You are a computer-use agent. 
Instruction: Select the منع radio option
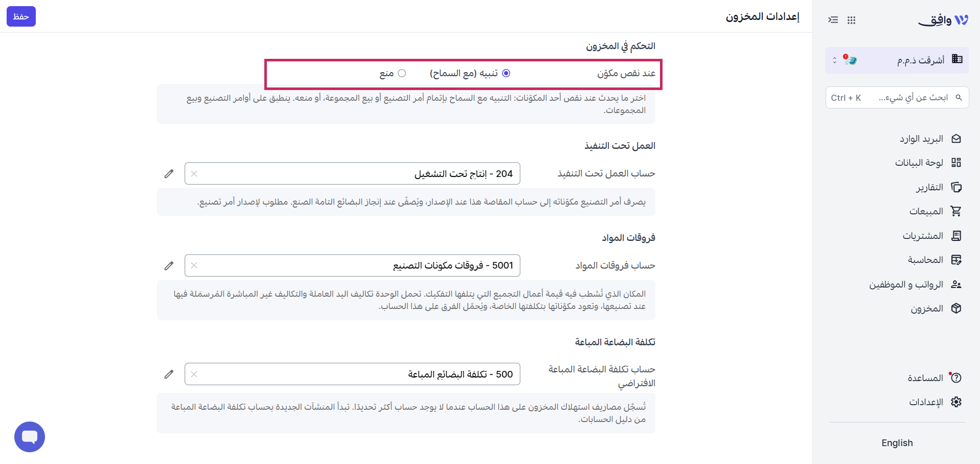(402, 73)
